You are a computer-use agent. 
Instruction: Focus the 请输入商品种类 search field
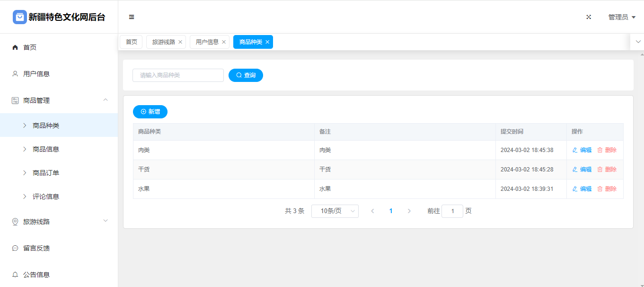click(178, 75)
